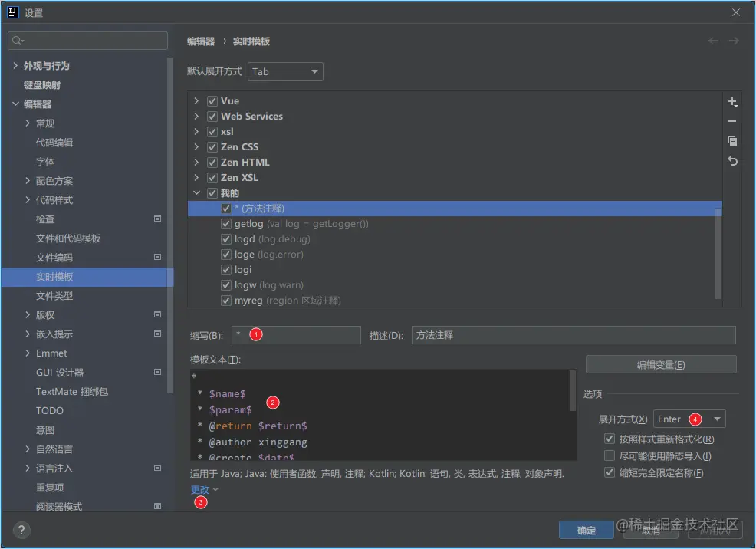
Task: Click inside the 模板文本 editor area
Action: pyautogui.click(x=380, y=415)
